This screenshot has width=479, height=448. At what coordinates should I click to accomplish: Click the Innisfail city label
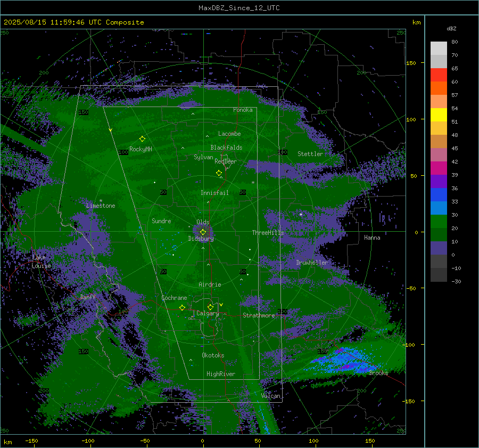click(x=214, y=193)
